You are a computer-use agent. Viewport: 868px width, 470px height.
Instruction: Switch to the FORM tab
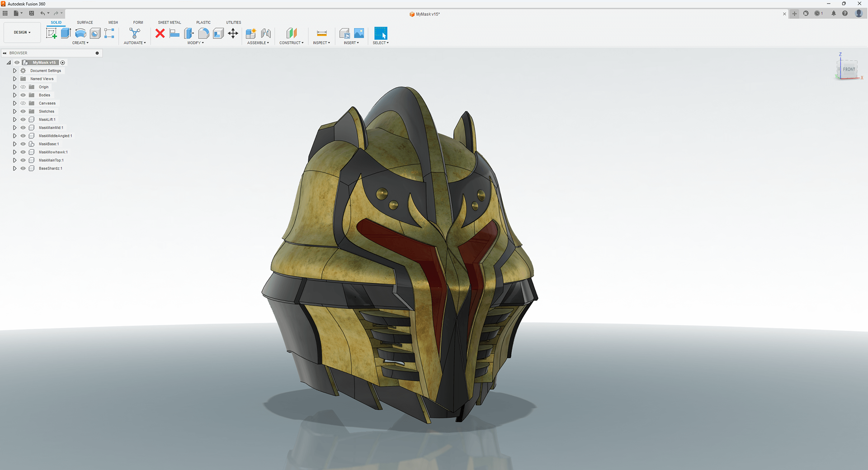138,22
